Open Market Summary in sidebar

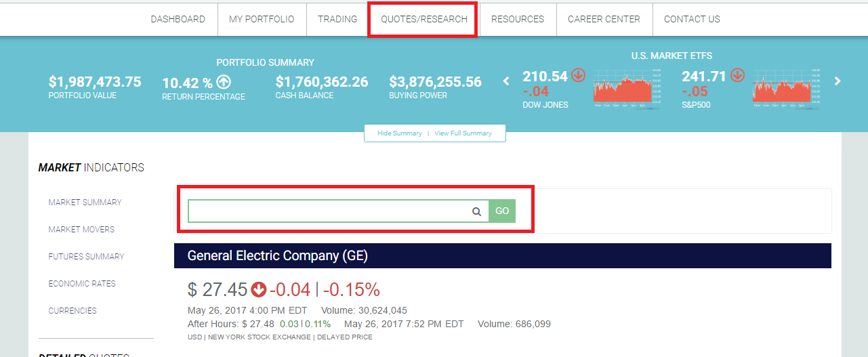(x=85, y=203)
